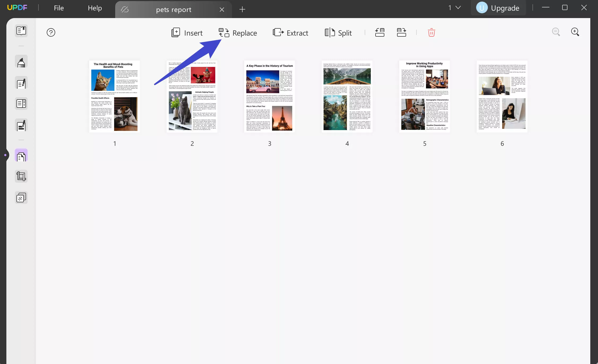Select page 4 thumbnail
598x364 pixels.
(x=347, y=96)
